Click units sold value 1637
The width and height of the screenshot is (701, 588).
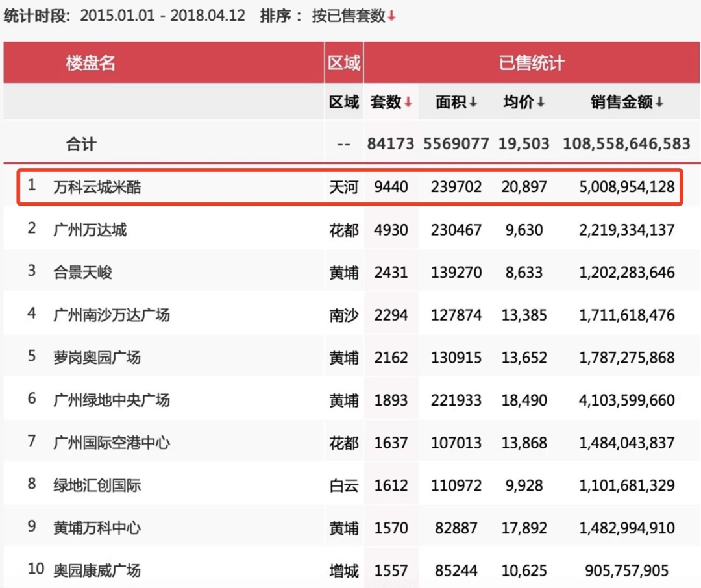tap(391, 443)
